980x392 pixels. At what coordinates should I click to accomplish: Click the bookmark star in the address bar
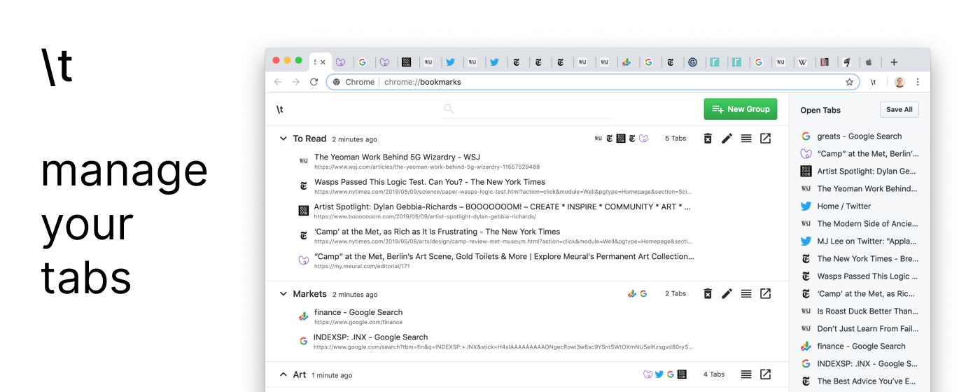pos(850,82)
